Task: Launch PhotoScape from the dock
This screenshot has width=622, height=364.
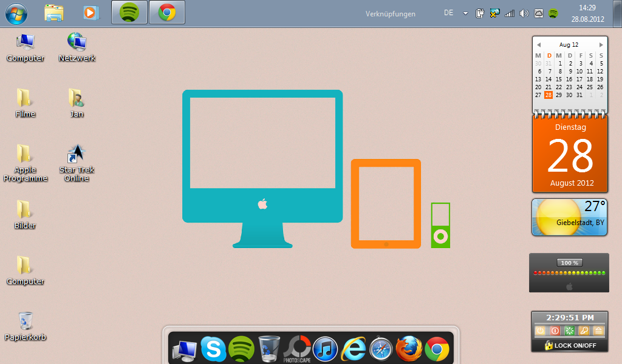Action: point(297,349)
